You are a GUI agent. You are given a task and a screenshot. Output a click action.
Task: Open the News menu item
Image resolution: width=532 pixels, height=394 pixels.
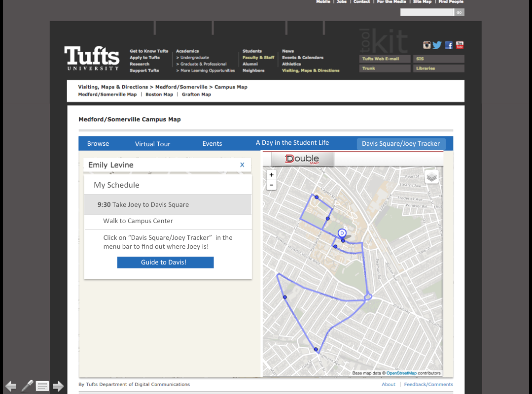click(288, 51)
